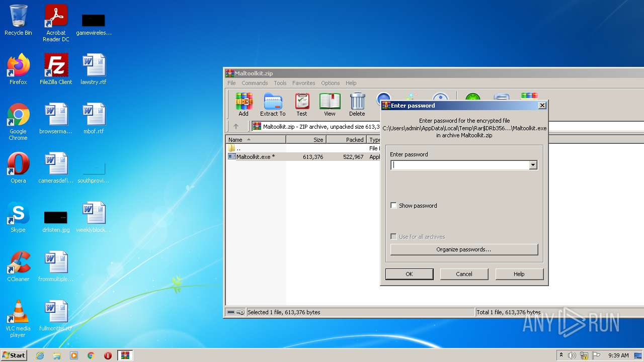Screen dimensions: 644x362
Task: Close the Enter password dialog
Action: [x=542, y=106]
